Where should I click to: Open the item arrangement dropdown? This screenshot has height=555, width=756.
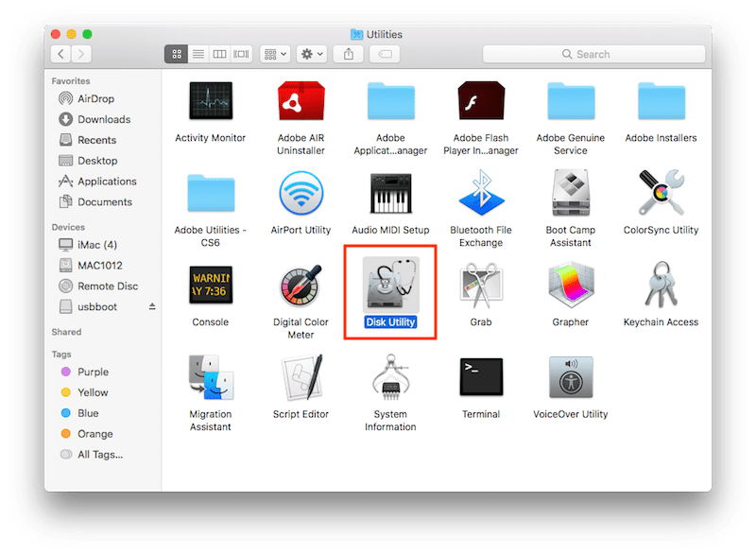tap(274, 54)
